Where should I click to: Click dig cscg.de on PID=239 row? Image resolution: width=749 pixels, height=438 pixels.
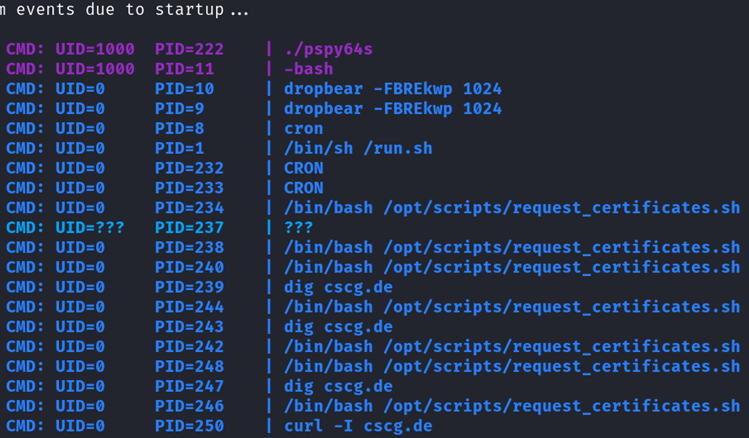point(338,287)
